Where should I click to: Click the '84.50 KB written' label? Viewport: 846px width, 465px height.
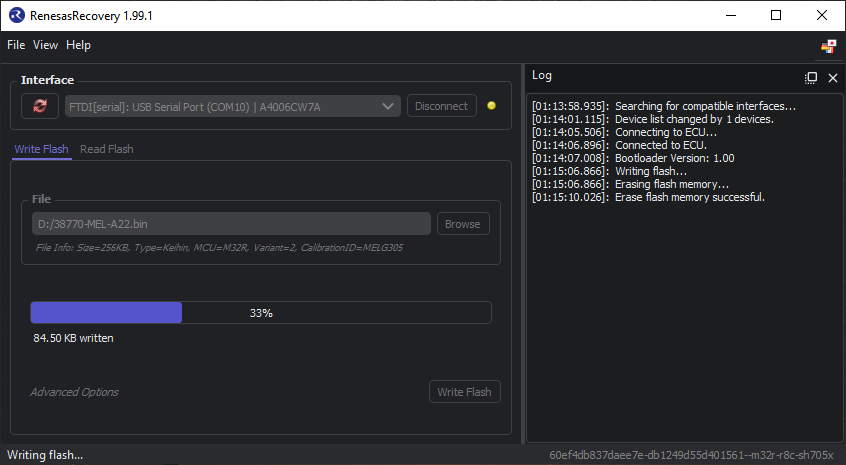[73, 338]
